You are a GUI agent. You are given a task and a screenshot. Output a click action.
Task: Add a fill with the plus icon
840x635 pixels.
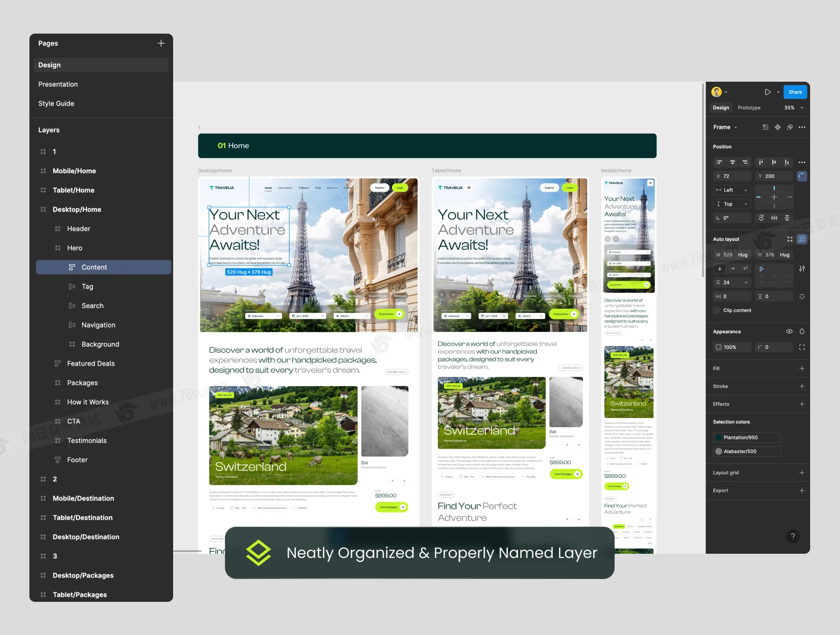802,368
